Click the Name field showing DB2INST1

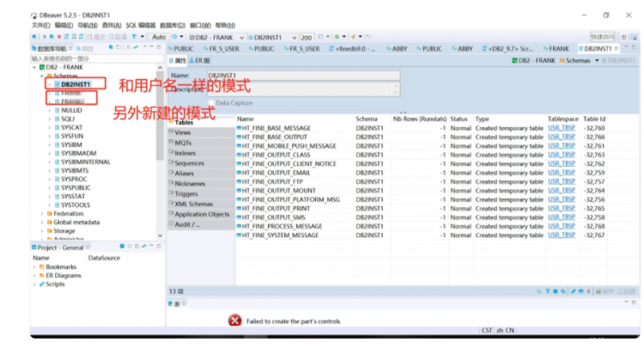tap(303, 76)
